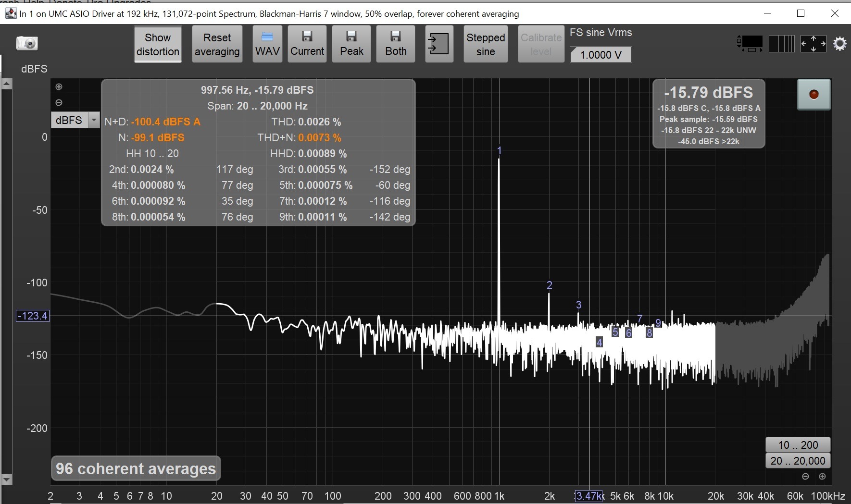Click the vertical scrollbar up arrow
This screenshot has height=504, width=851.
(6, 84)
